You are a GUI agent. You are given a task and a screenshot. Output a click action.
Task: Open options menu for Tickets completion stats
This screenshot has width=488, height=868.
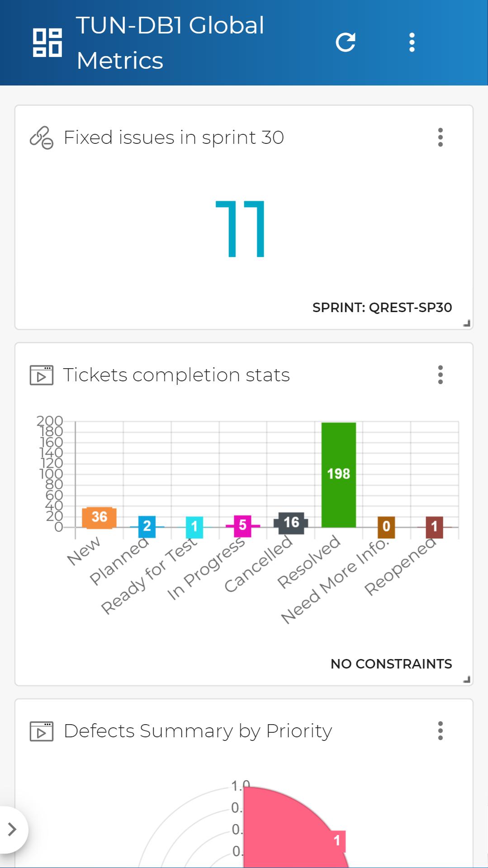[x=440, y=375]
